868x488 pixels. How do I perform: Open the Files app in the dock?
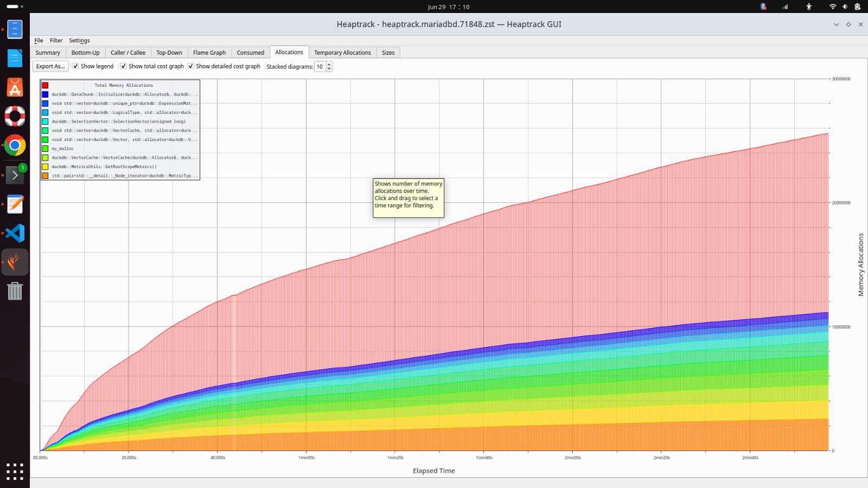[x=15, y=29]
